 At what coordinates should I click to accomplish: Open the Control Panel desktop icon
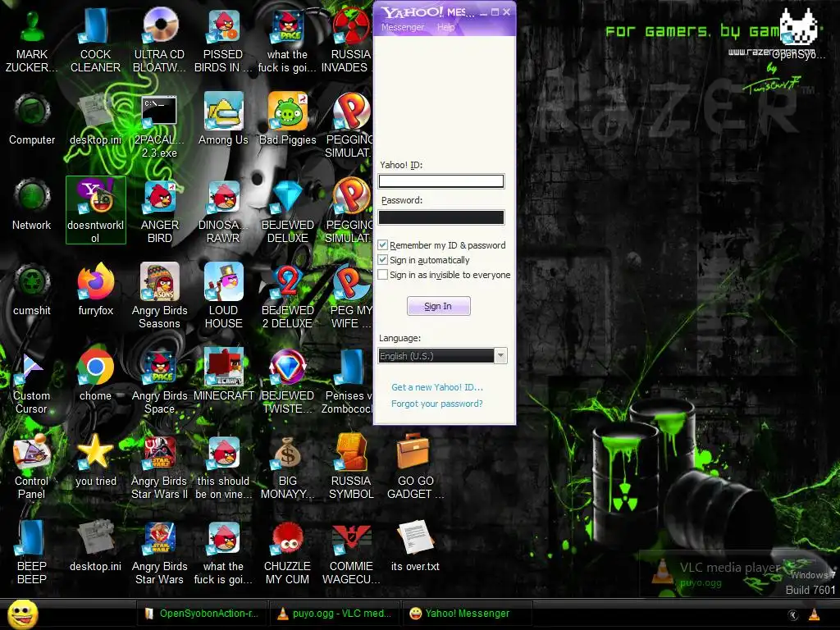32,453
